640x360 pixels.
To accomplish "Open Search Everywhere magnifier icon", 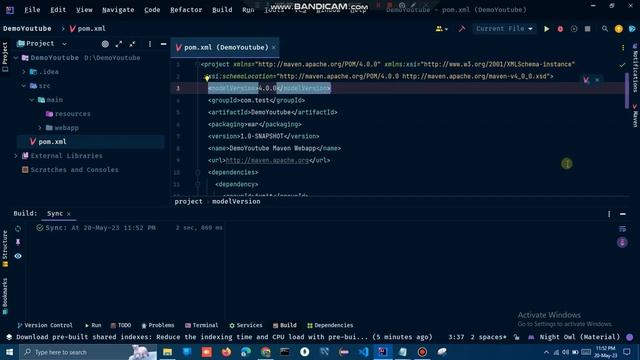I will [x=604, y=29].
